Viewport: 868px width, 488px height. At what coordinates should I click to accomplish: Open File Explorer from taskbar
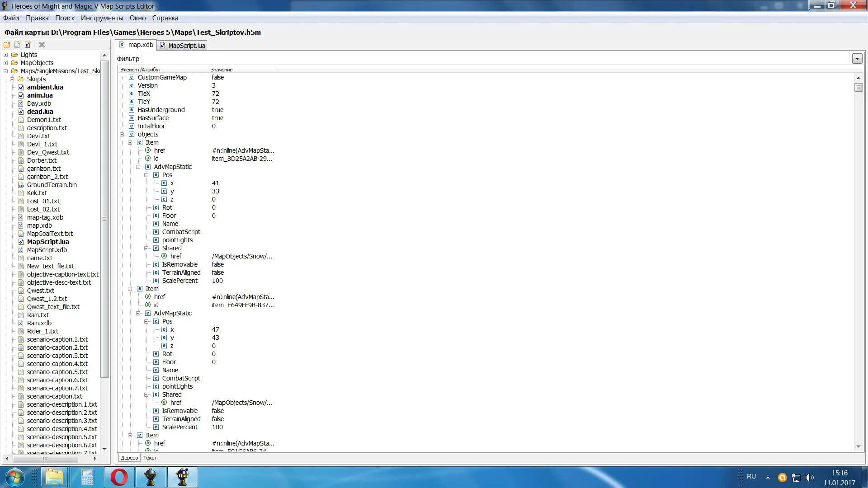coord(54,477)
